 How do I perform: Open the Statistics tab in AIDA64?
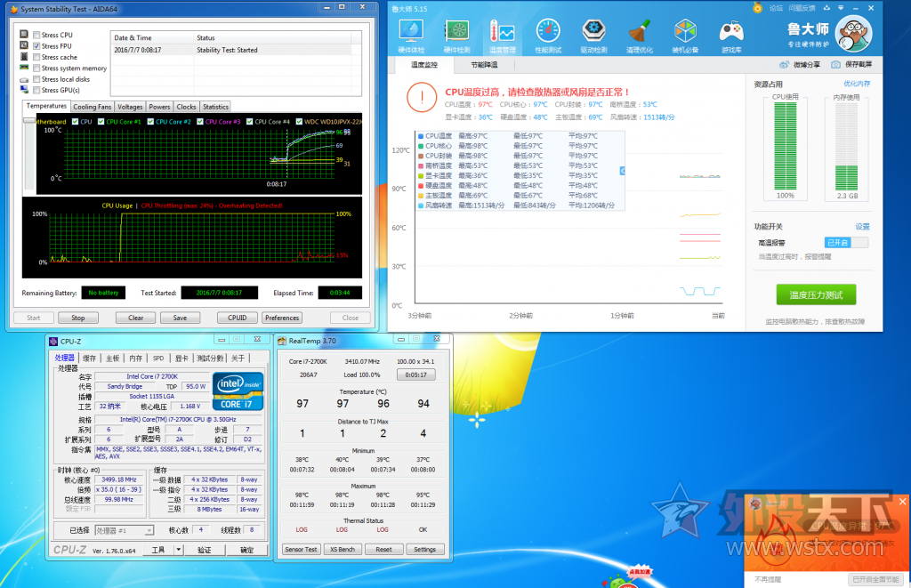pos(215,107)
